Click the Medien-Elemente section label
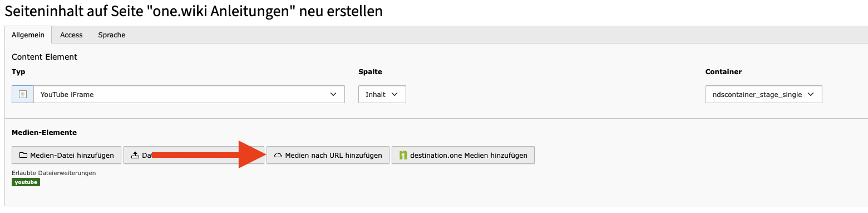The height and width of the screenshot is (213, 868). [44, 132]
